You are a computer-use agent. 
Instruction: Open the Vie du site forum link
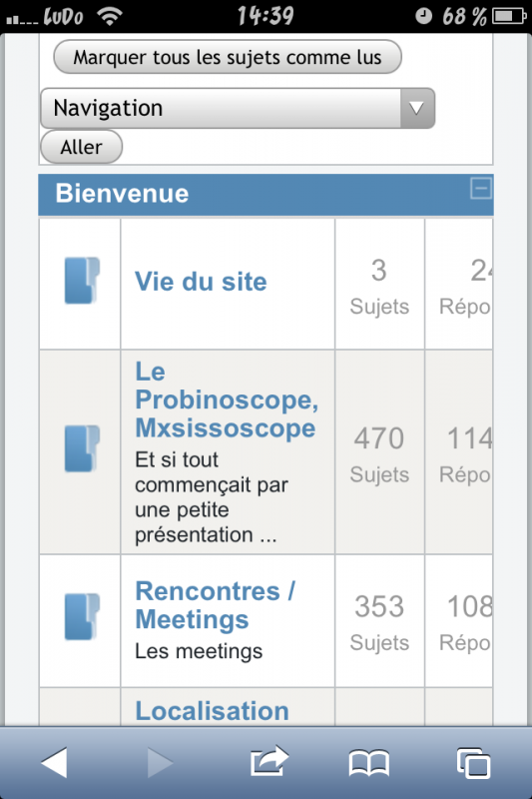pos(201,282)
